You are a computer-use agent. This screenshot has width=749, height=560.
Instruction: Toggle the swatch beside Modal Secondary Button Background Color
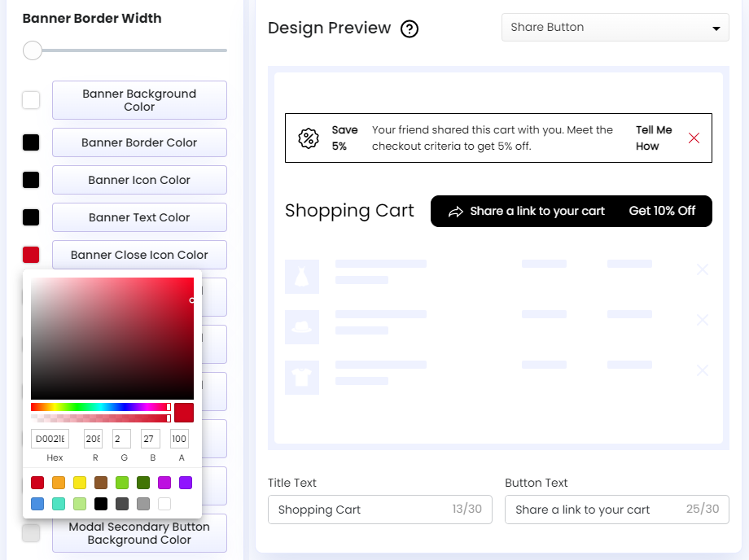coord(30,532)
